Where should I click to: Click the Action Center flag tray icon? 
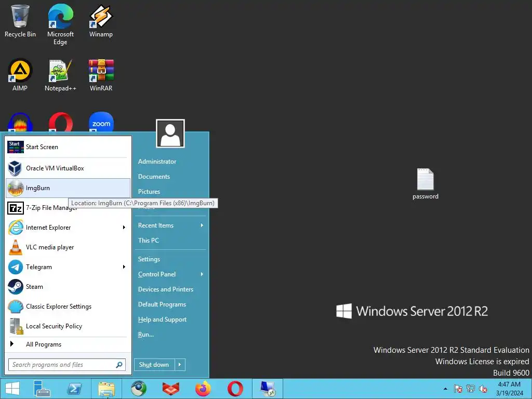[458, 389]
